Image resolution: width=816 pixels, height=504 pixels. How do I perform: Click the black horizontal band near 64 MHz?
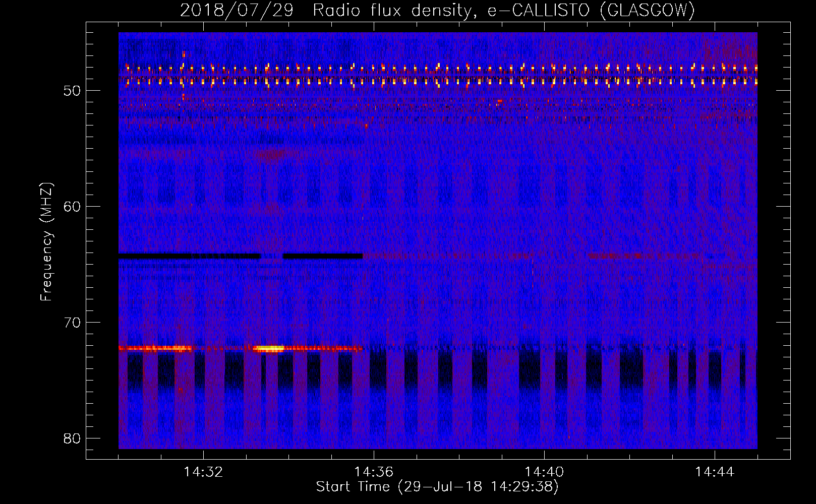[241, 257]
